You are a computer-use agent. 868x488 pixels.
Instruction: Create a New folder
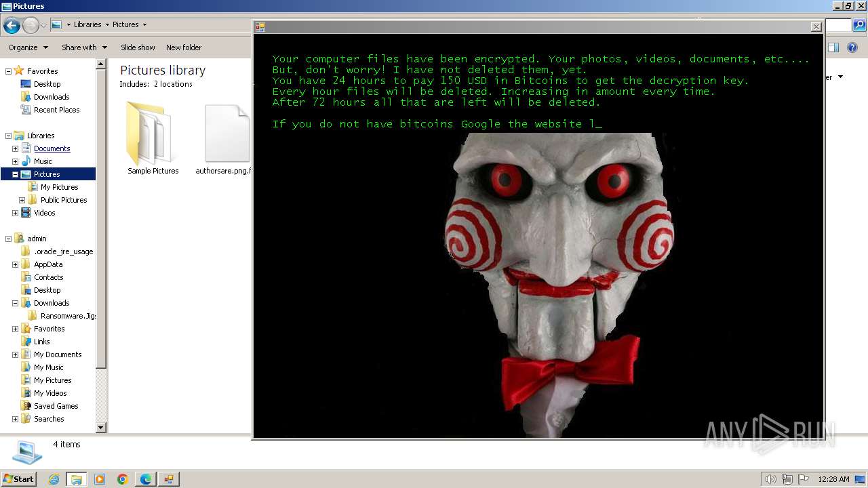184,47
